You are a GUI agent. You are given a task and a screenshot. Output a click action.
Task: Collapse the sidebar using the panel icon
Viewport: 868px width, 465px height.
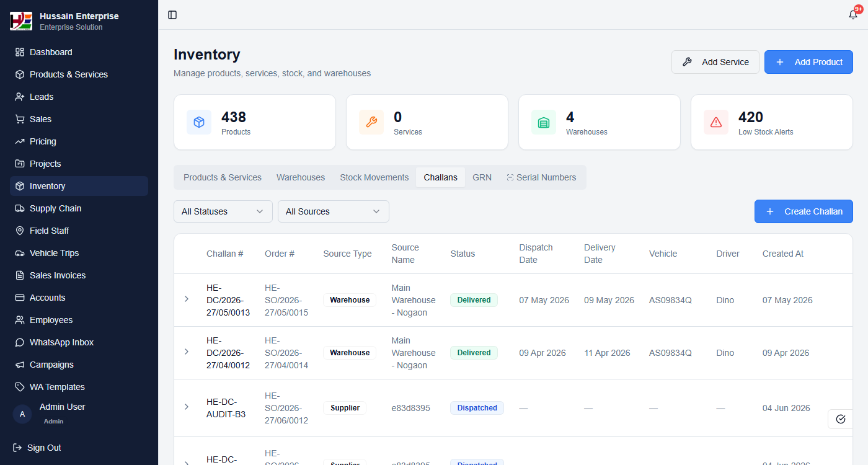[x=172, y=15]
